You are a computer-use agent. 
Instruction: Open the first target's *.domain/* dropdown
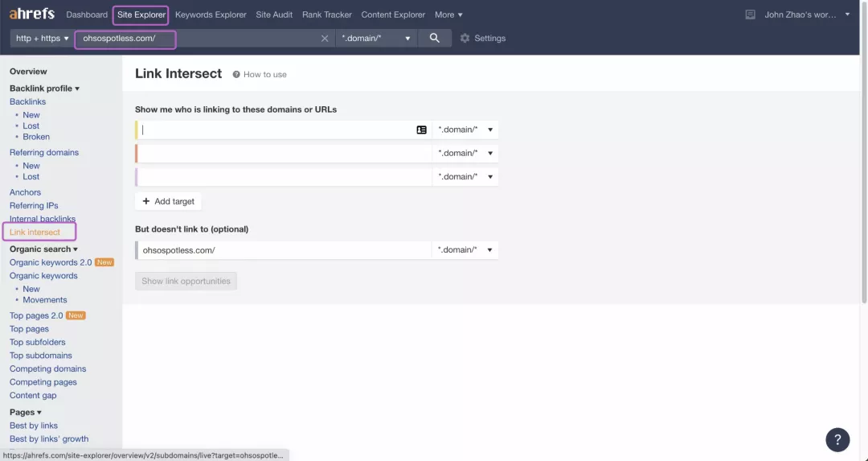465,130
